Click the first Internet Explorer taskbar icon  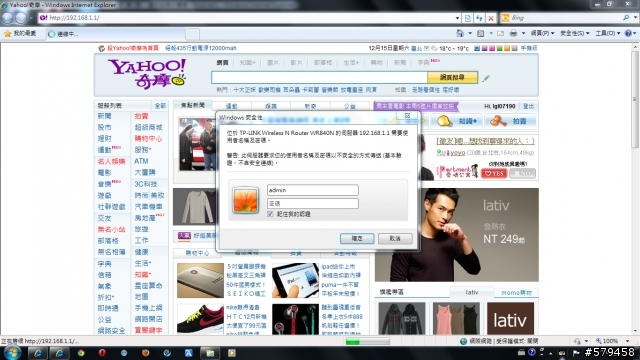[38, 353]
